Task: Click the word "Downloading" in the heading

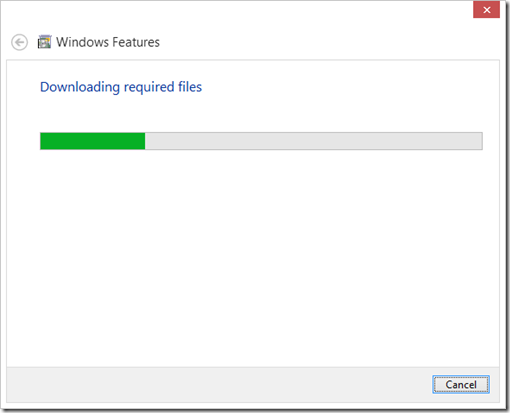Action: [x=80, y=87]
